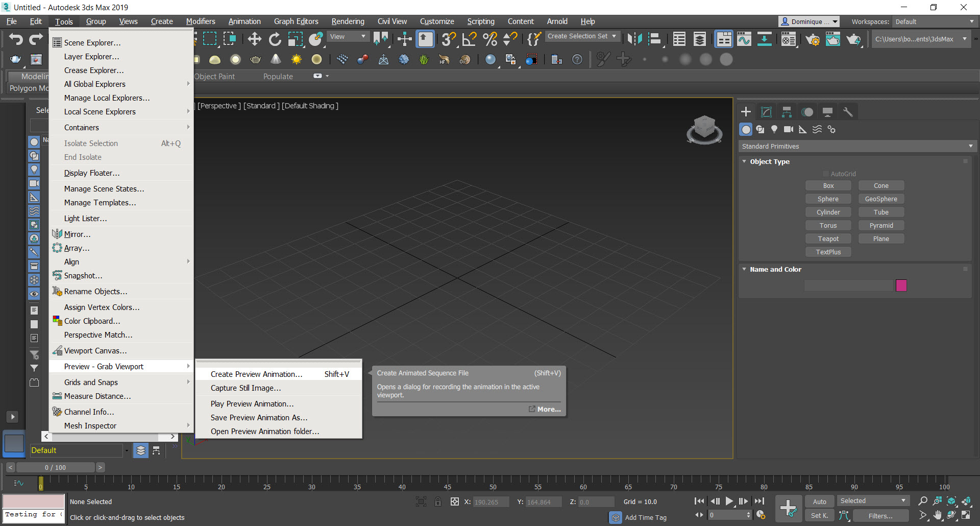Image resolution: width=980 pixels, height=526 pixels.
Task: Open the Selected key filter dropdown
Action: point(873,501)
